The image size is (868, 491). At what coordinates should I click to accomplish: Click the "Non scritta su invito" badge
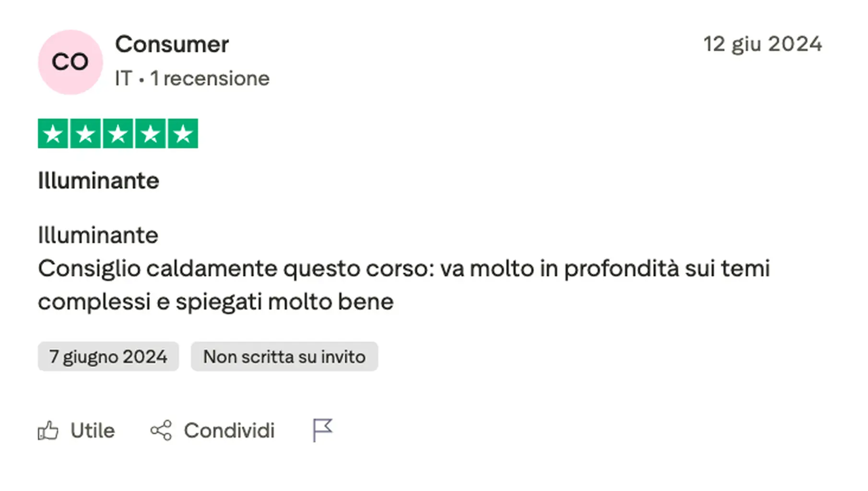click(284, 357)
